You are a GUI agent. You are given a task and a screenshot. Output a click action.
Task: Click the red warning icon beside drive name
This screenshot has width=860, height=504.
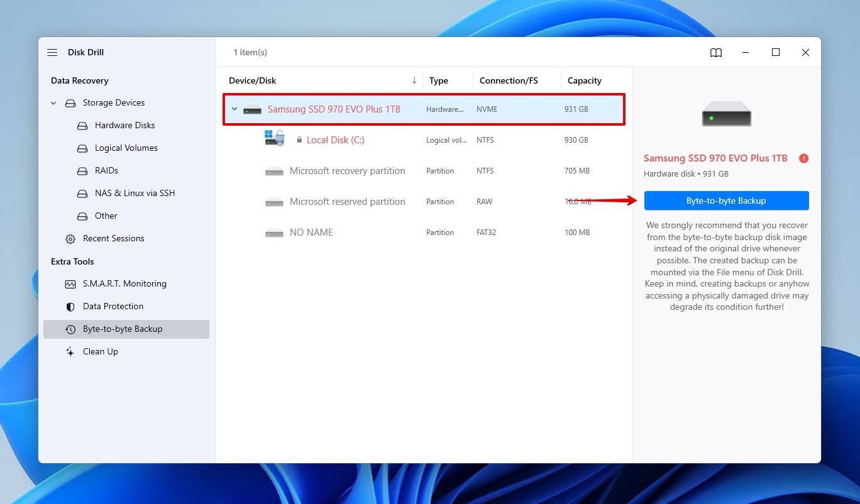click(803, 158)
